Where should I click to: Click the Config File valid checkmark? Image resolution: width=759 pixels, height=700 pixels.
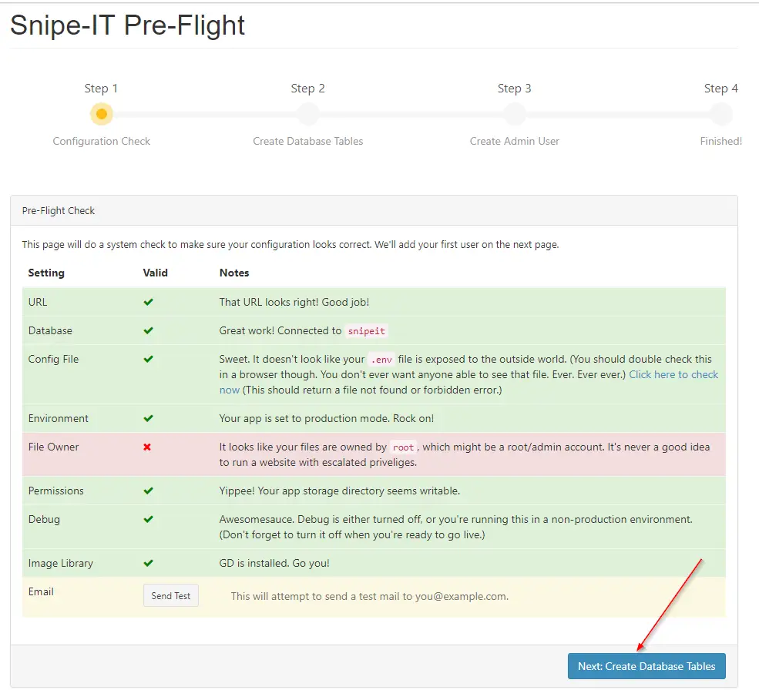pyautogui.click(x=148, y=359)
